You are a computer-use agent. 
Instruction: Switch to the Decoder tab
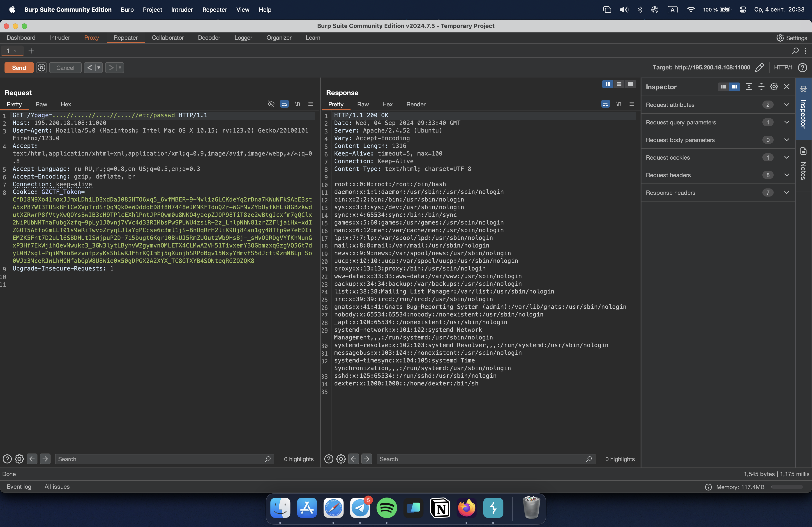click(x=209, y=37)
